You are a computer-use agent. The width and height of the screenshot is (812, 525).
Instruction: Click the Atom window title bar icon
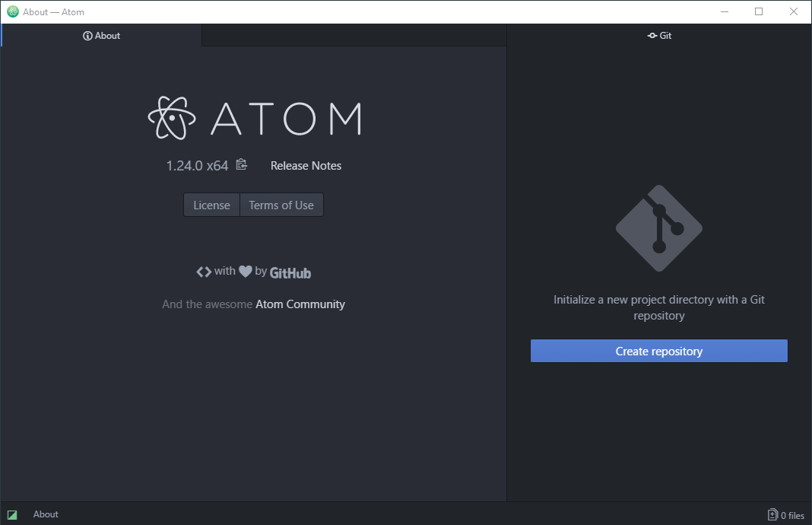(x=13, y=11)
